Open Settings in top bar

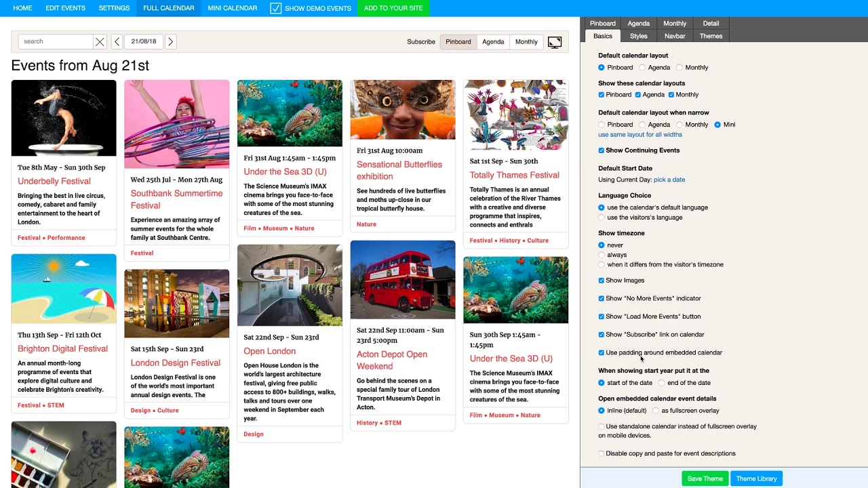pos(114,8)
